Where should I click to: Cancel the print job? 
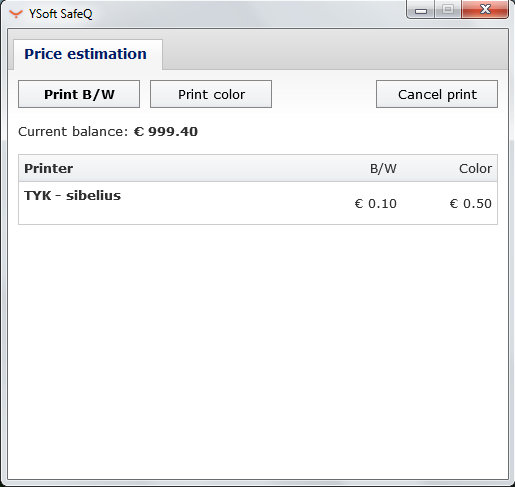437,94
